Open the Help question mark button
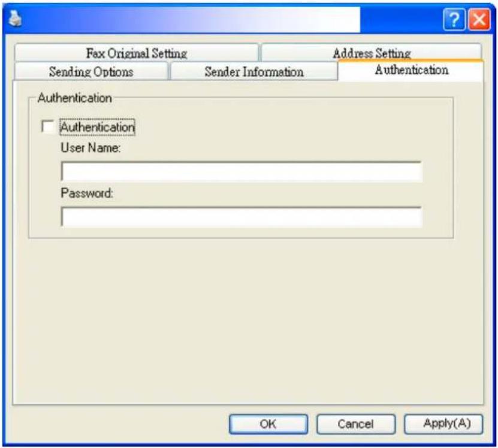498x448 pixels. coord(454,20)
